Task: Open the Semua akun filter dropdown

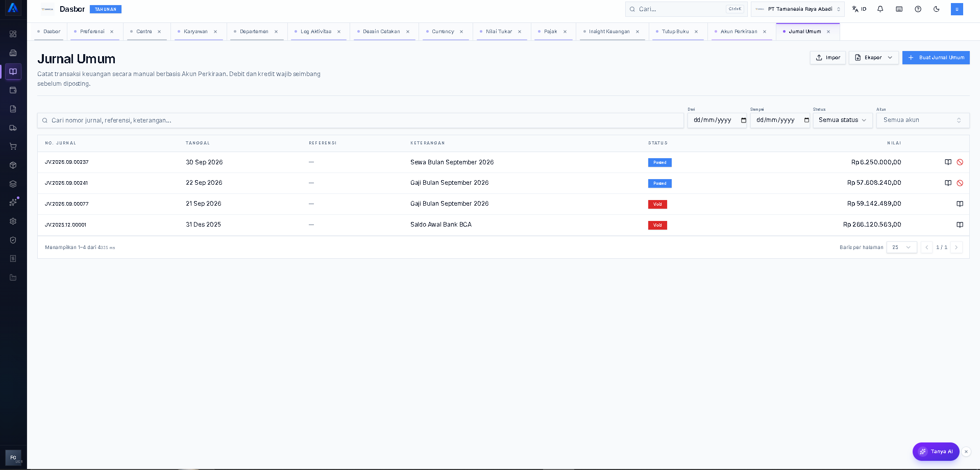Action: pyautogui.click(x=923, y=120)
